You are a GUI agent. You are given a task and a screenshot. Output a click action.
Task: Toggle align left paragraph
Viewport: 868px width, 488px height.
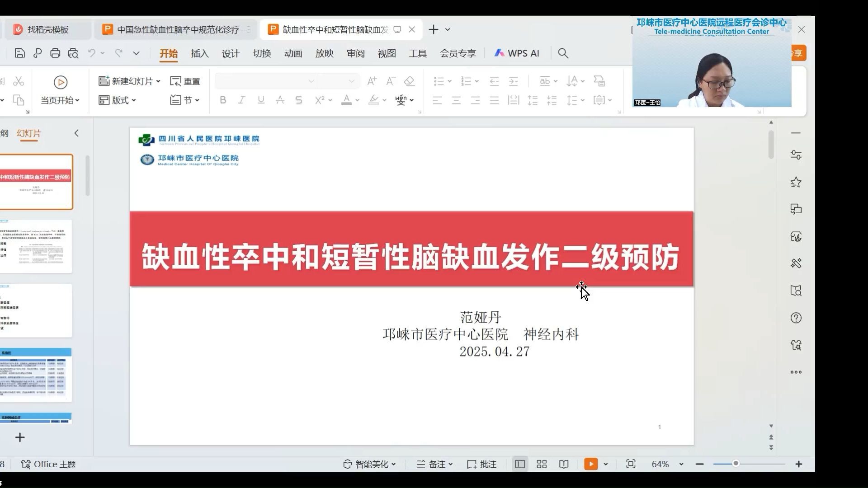click(437, 100)
